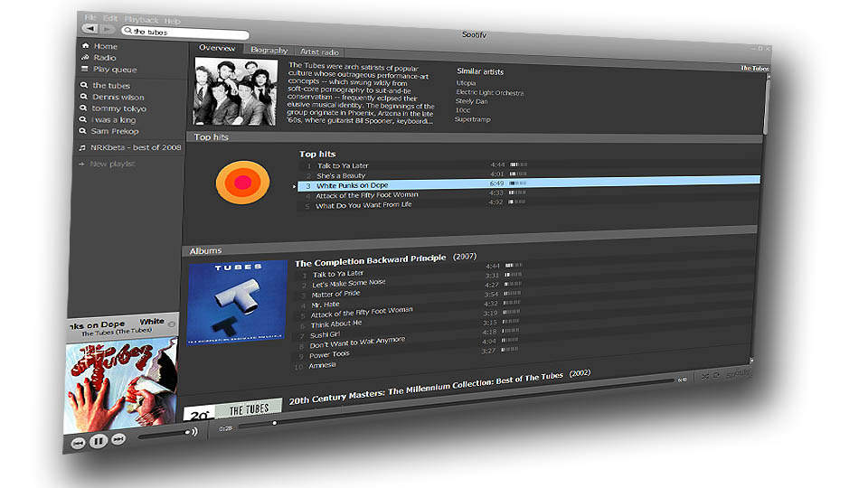Open Play queue in the sidebar
This screenshot has height=488, width=868.
[115, 70]
